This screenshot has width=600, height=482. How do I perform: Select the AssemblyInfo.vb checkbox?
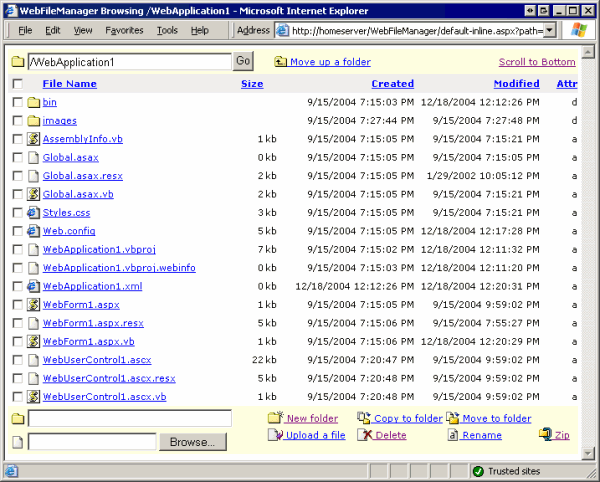pyautogui.click(x=18, y=139)
